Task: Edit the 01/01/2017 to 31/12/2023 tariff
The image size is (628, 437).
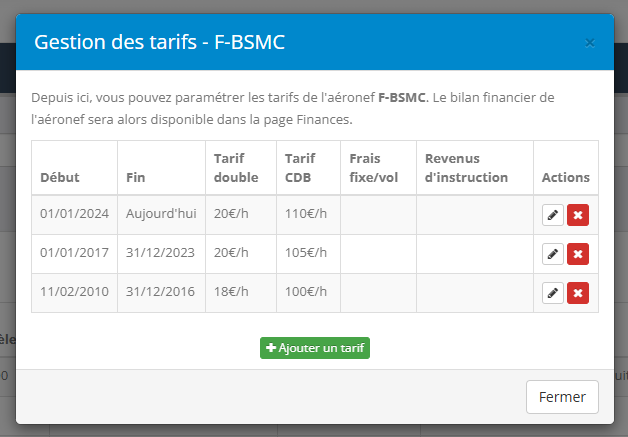Action: pos(553,254)
